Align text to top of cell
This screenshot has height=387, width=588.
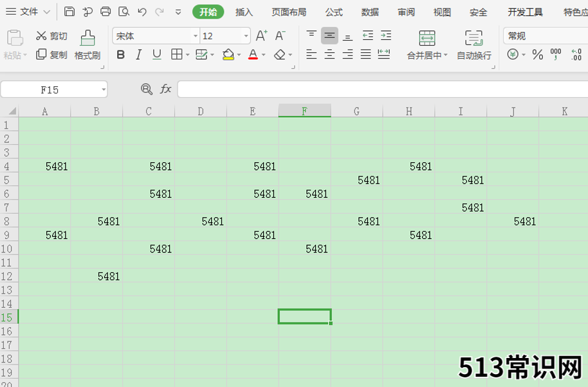pyautogui.click(x=311, y=35)
